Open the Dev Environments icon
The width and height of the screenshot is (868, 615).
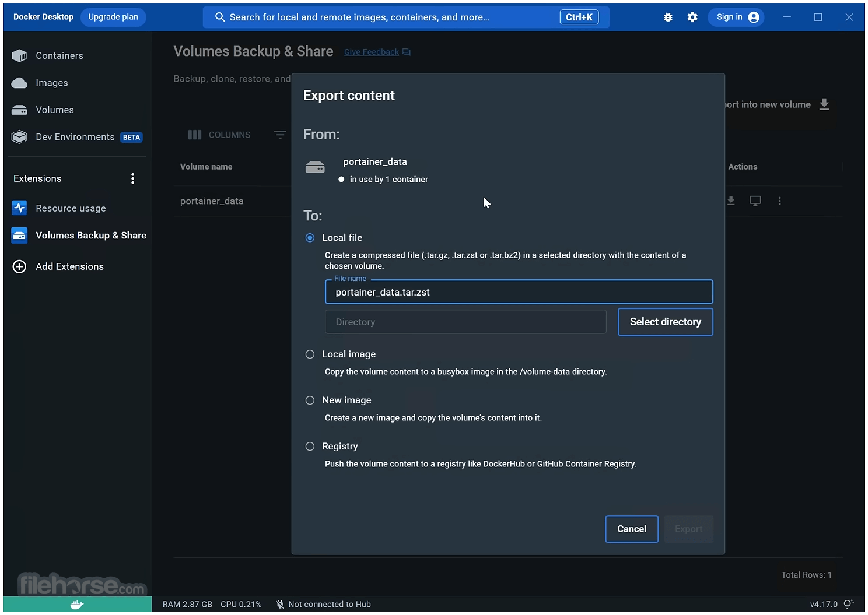pyautogui.click(x=19, y=137)
